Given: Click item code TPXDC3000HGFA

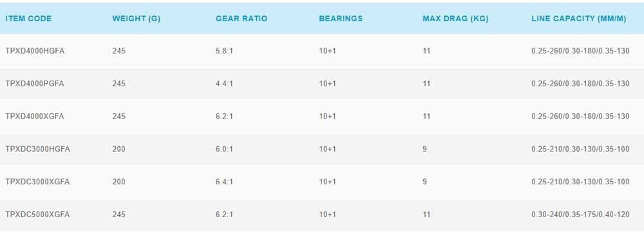Looking at the screenshot, I should click(x=38, y=150).
